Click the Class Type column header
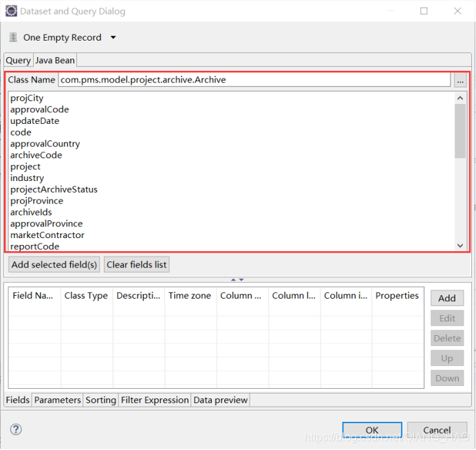This screenshot has width=476, height=450. (87, 295)
